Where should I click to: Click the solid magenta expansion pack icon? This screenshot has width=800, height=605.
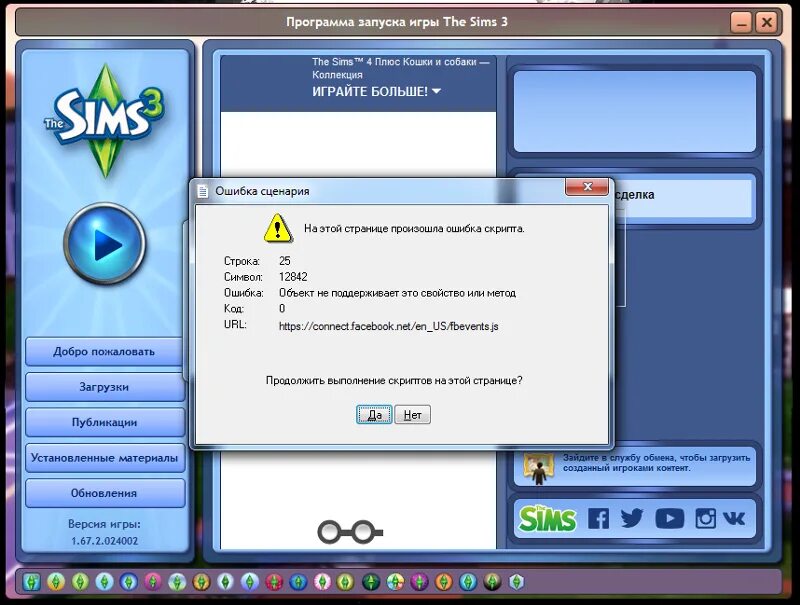point(153,582)
